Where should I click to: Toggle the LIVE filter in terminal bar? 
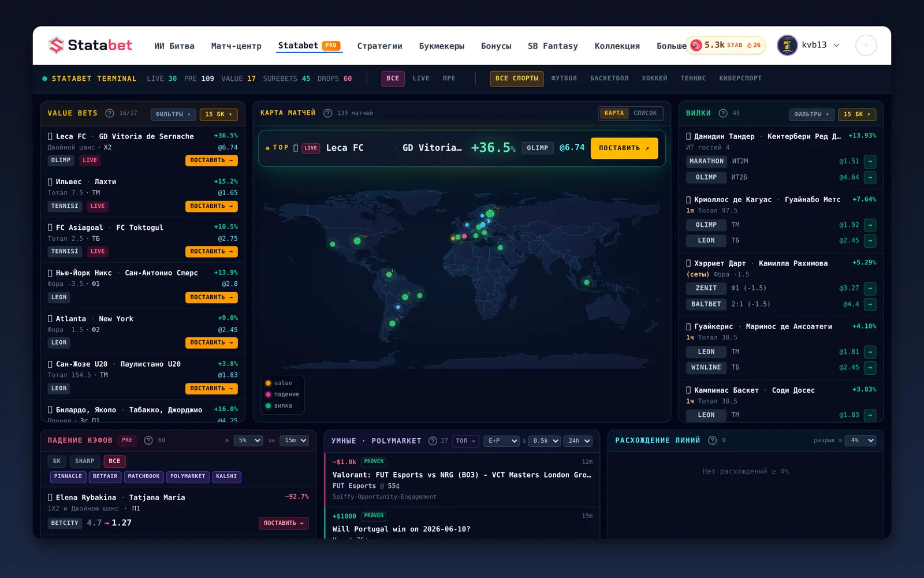point(421,79)
